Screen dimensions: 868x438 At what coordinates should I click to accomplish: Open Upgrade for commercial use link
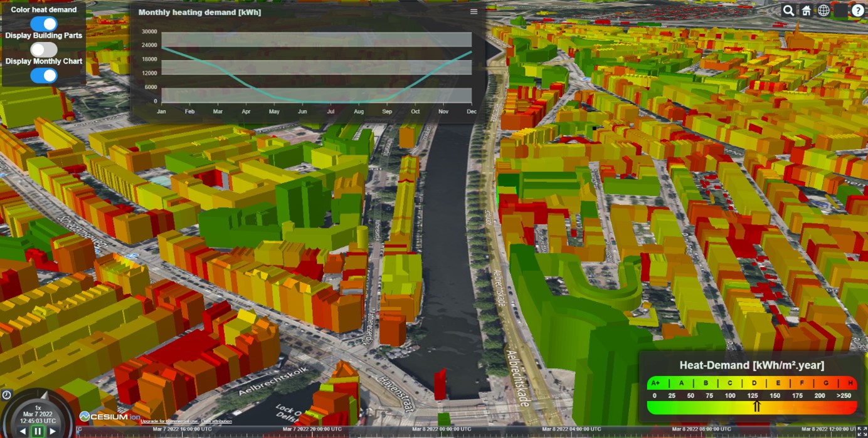(169, 421)
